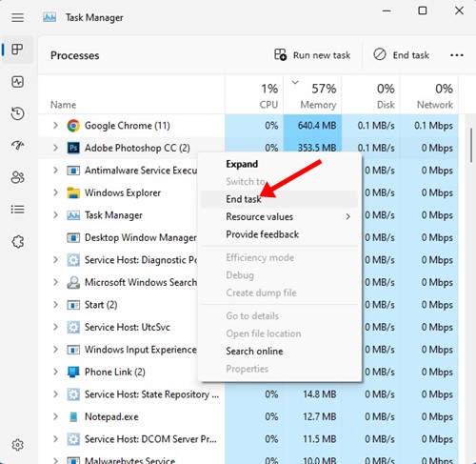Open the Details list sidebar icon
The height and width of the screenshot is (464, 476).
(x=17, y=210)
